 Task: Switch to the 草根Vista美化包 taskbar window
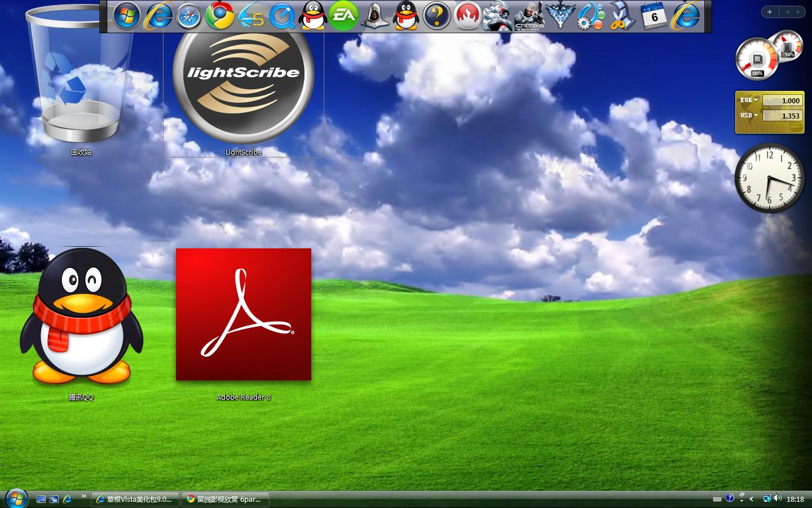pyautogui.click(x=135, y=499)
